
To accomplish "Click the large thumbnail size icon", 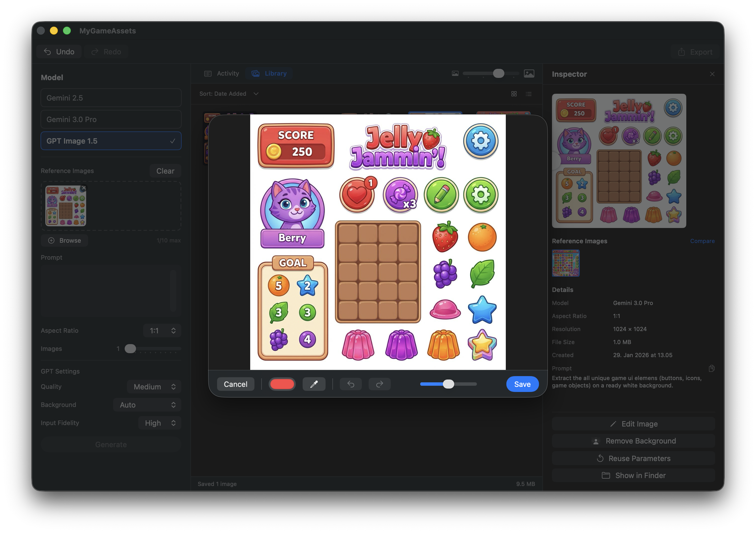I will coord(529,73).
